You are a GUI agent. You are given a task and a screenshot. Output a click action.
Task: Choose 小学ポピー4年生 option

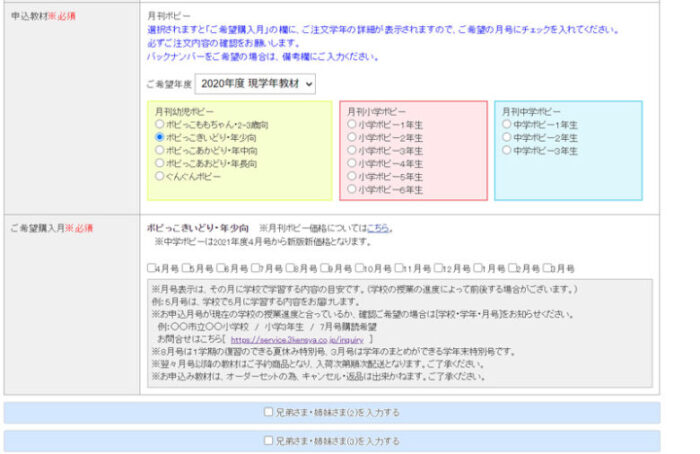click(352, 162)
